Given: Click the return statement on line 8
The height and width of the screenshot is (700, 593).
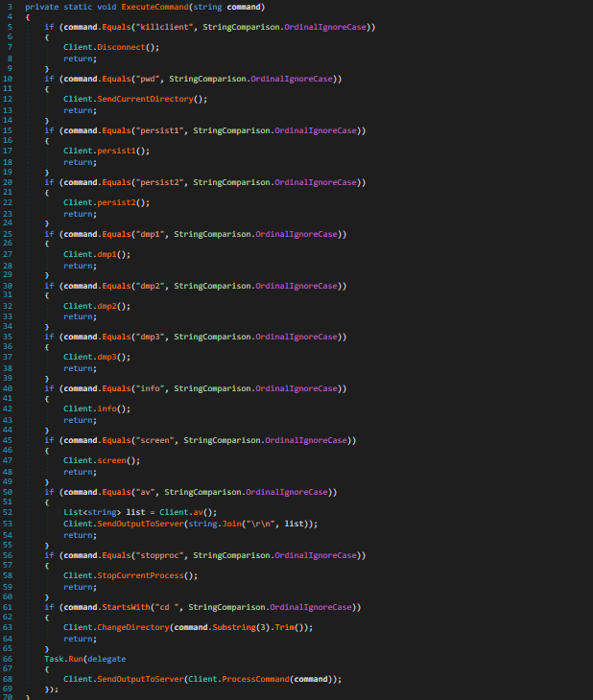Looking at the screenshot, I should coord(80,58).
